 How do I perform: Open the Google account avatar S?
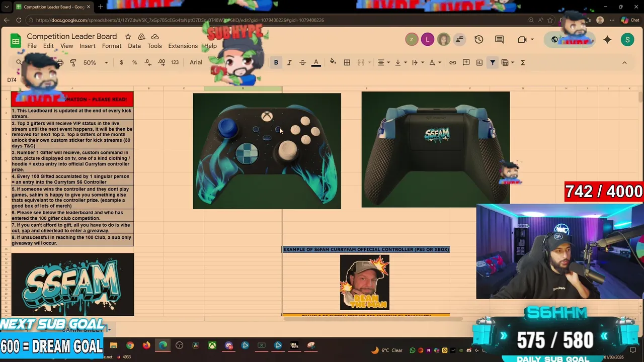(x=627, y=40)
